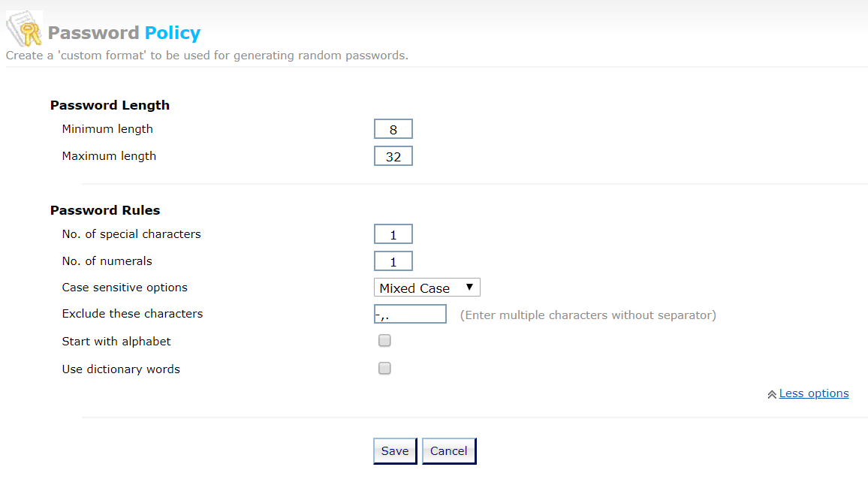Select the Minimum length value field

tap(393, 128)
